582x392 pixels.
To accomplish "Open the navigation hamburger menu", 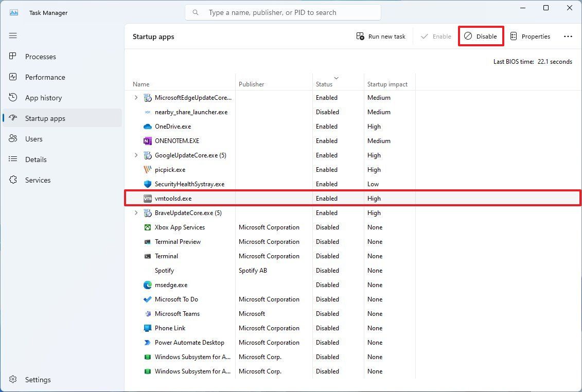I will 13,35.
